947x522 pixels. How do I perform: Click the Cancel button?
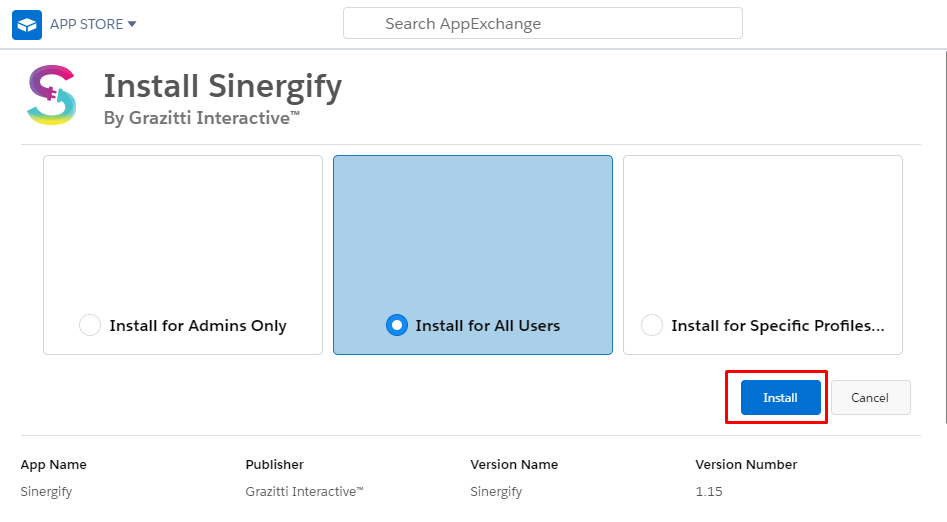[x=870, y=398]
